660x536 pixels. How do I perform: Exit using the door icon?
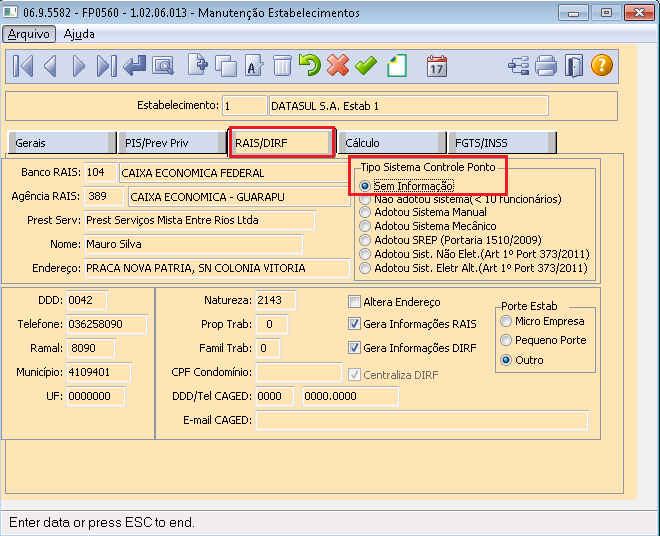[574, 66]
